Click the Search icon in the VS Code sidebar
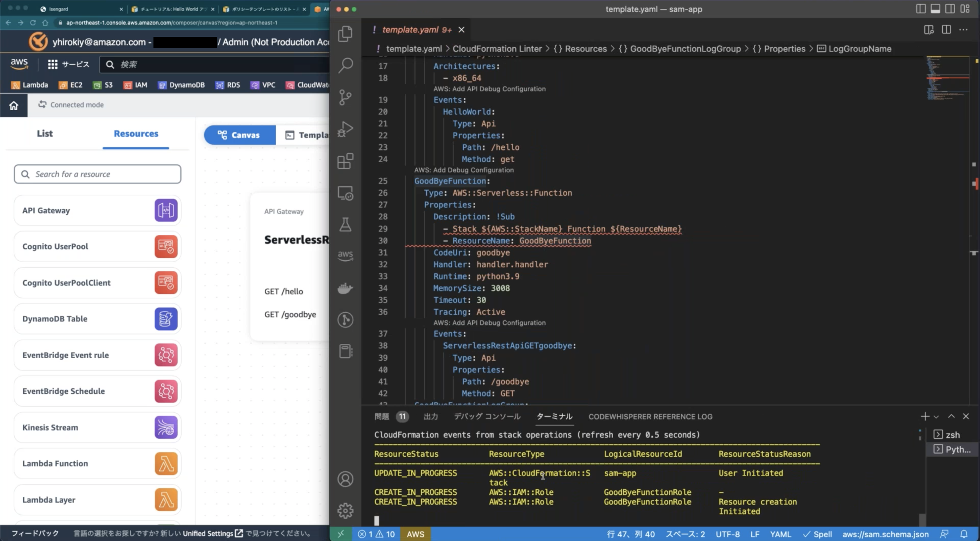Viewport: 980px width, 541px height. (345, 65)
